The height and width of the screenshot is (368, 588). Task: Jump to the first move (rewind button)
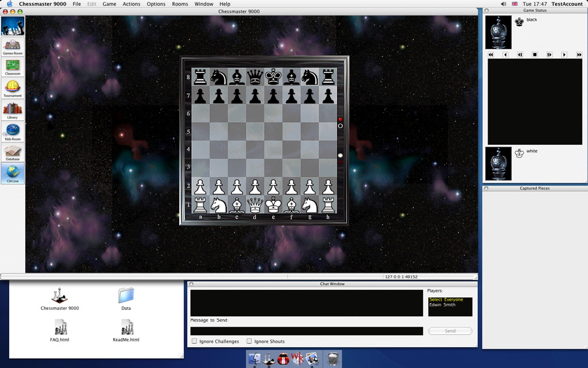click(491, 55)
